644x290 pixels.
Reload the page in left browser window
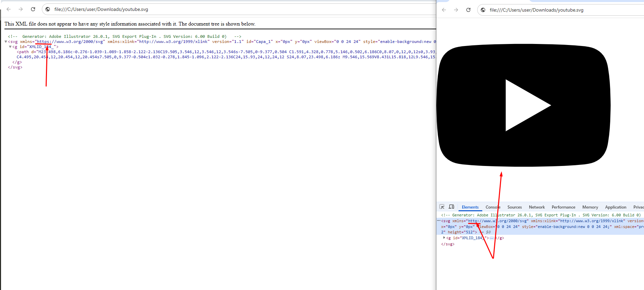pos(33,9)
